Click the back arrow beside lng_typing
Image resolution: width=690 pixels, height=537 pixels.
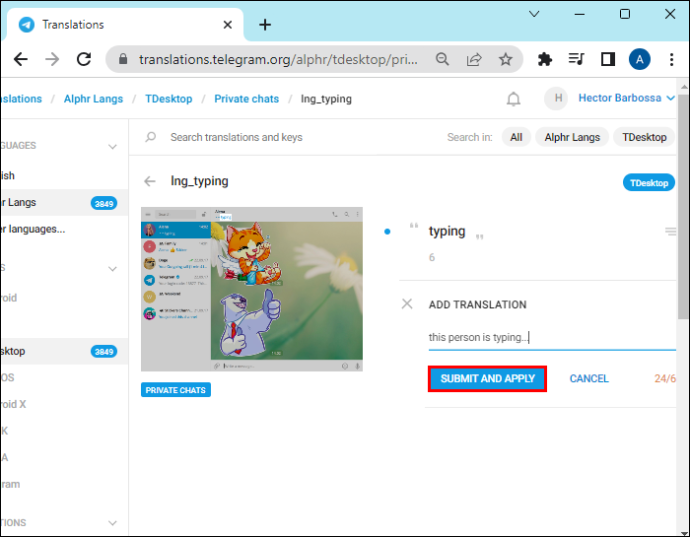[150, 181]
